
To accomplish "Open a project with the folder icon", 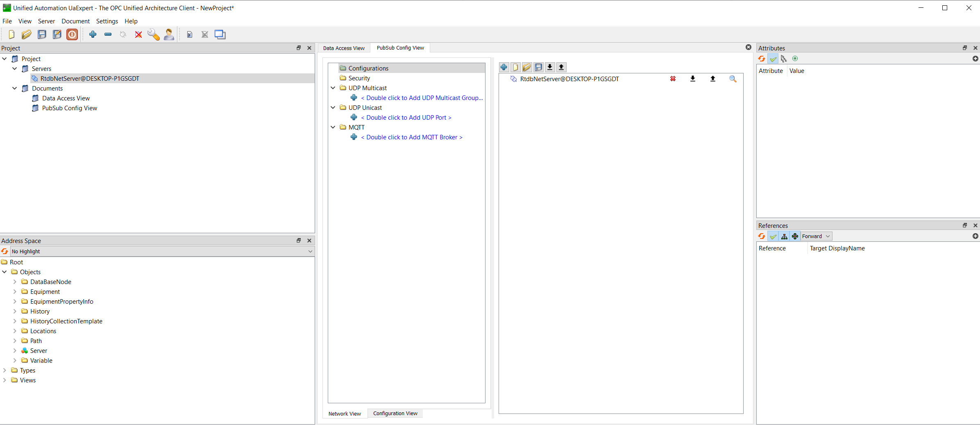I will click(27, 34).
